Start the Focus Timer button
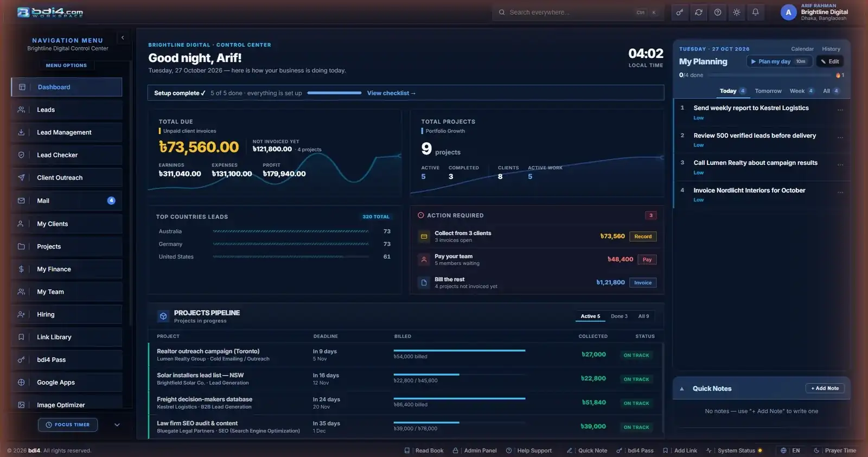This screenshot has height=457, width=868. [x=68, y=425]
